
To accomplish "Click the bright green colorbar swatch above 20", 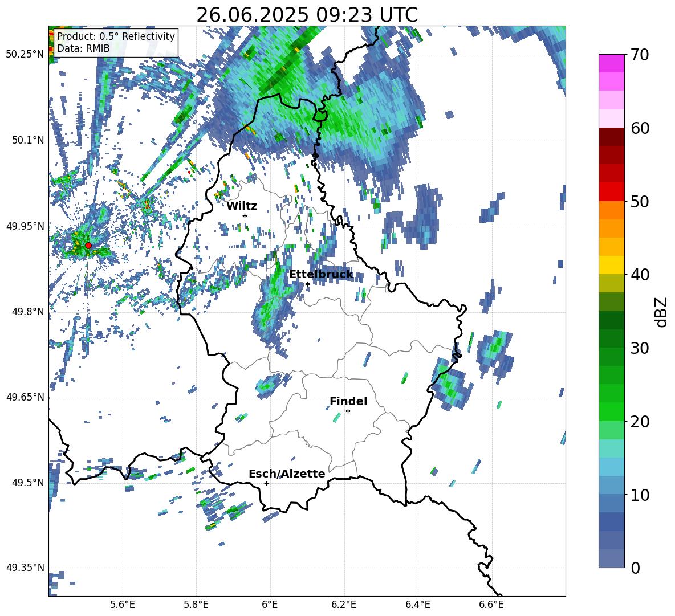I will [x=611, y=411].
